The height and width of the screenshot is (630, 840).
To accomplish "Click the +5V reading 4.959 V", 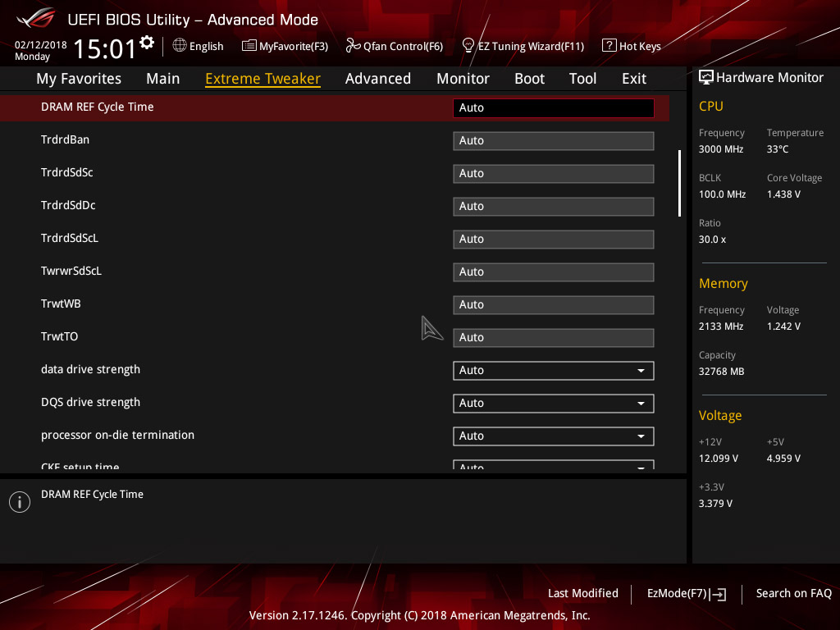I will [x=783, y=459].
